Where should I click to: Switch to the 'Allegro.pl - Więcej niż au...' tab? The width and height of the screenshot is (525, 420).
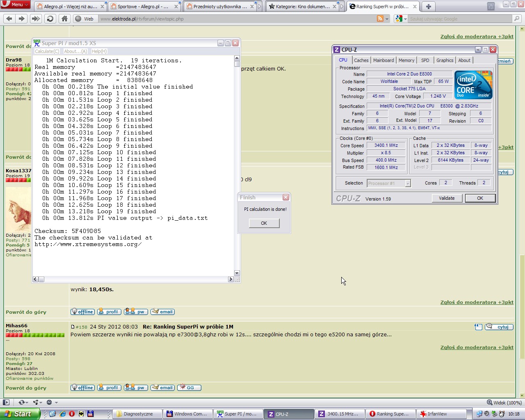tap(71, 7)
